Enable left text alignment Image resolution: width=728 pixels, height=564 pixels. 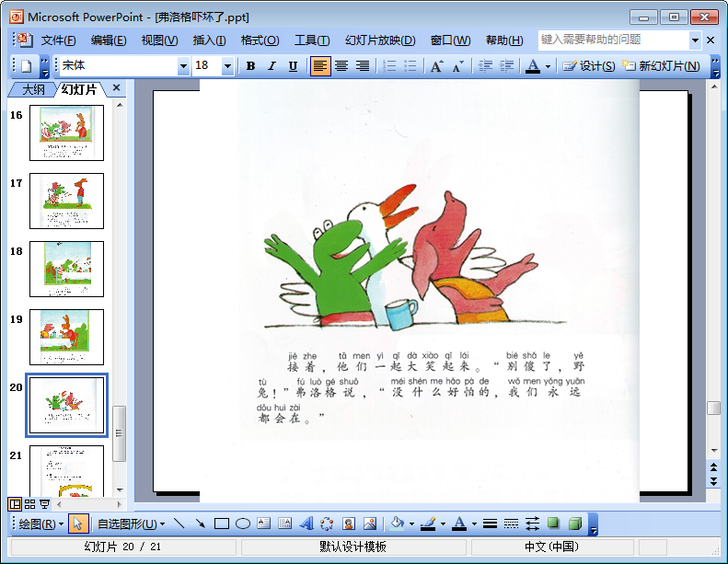pyautogui.click(x=320, y=66)
